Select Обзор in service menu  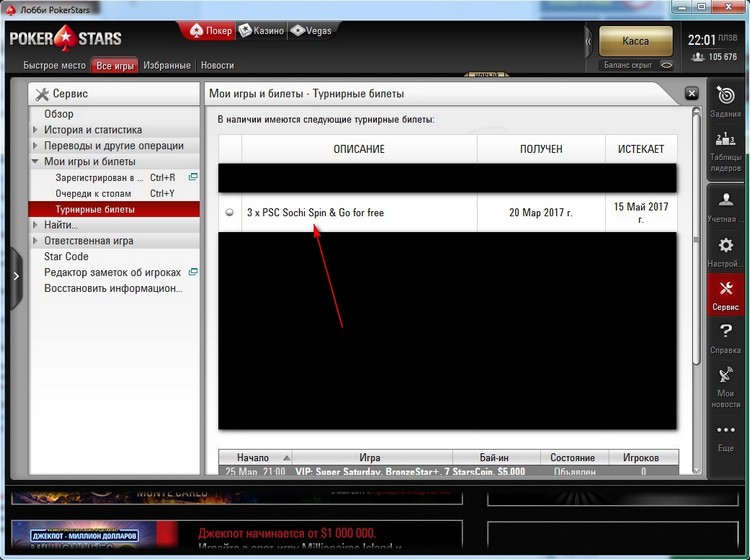click(114, 114)
